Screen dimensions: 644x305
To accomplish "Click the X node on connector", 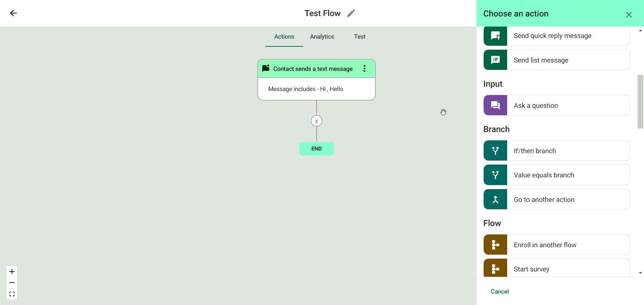I will pos(316,121).
